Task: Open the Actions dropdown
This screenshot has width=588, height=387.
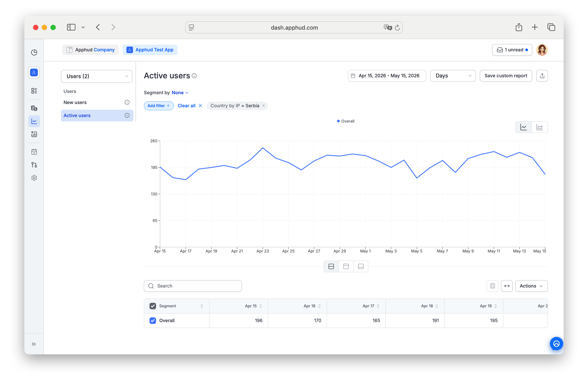Action: 531,286
